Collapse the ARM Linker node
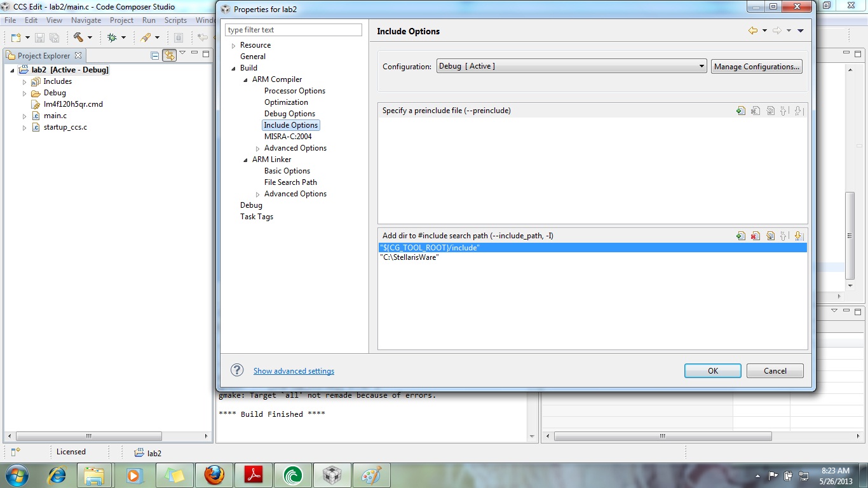868x488 pixels. 246,160
